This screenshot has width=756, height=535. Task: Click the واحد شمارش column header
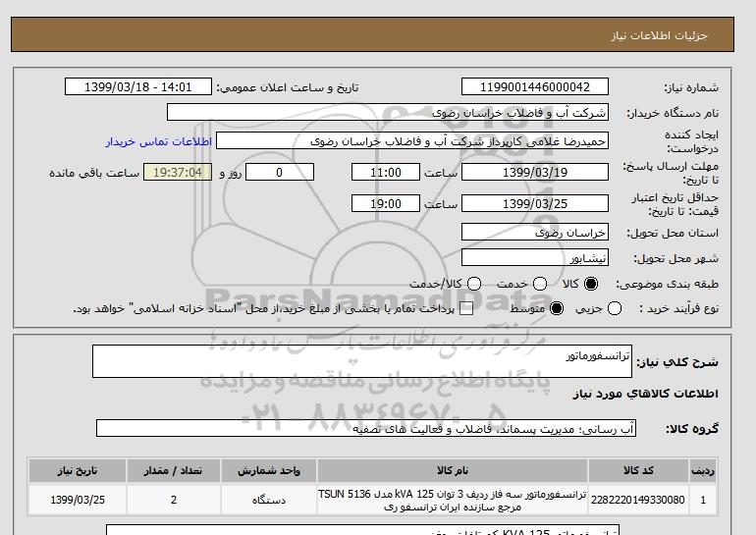coord(269,470)
